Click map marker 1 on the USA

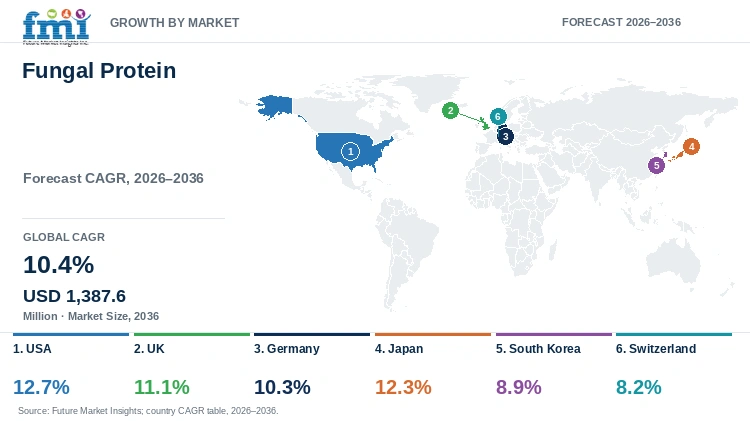coord(350,152)
